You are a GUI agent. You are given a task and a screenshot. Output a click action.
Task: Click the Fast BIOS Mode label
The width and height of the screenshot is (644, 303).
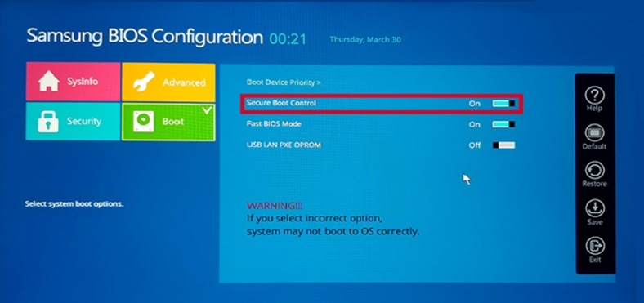click(x=274, y=123)
